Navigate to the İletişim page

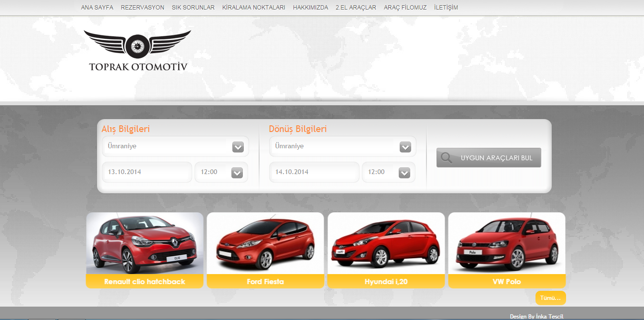tap(446, 8)
